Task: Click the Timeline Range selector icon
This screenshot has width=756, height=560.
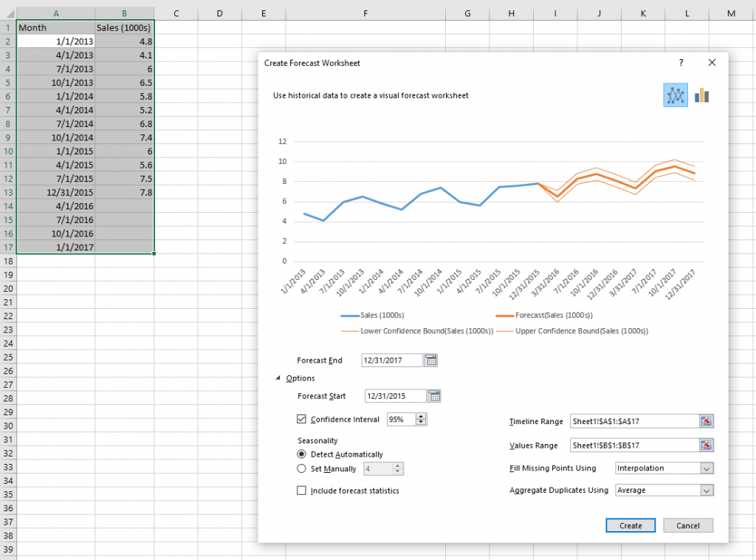Action: pyautogui.click(x=707, y=421)
